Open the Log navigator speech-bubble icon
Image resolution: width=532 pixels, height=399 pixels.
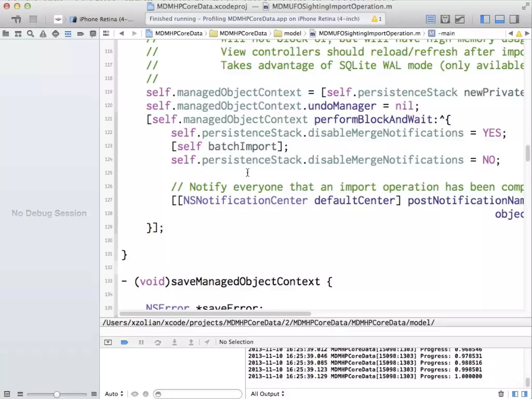click(x=93, y=34)
